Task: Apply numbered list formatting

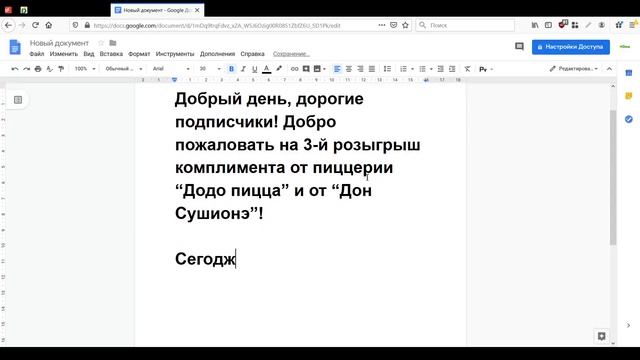Action: [x=403, y=69]
